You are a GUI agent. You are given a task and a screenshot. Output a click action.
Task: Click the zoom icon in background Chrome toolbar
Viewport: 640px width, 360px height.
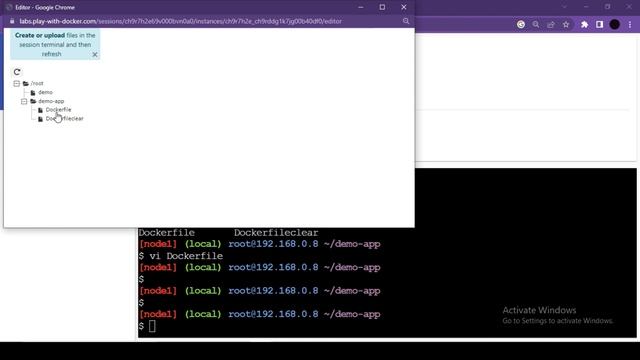[536, 24]
